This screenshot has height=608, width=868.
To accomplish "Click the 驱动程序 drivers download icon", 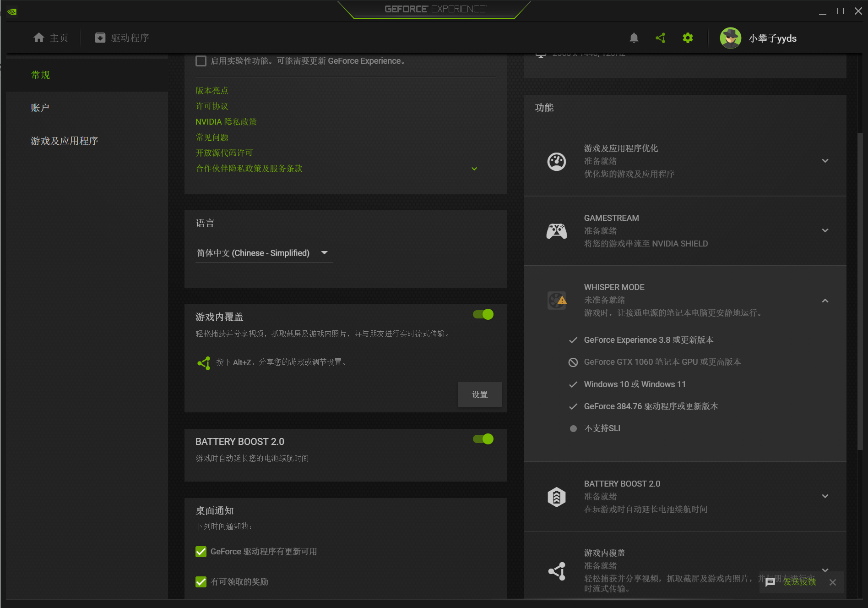I will tap(100, 38).
